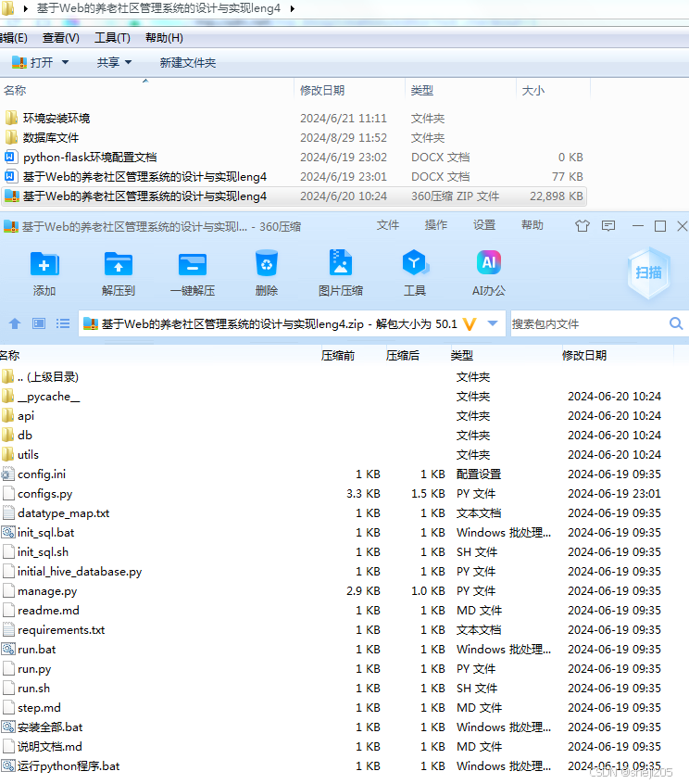This screenshot has height=784, width=689.
Task: Open the skin (shirt) icon in title bar
Action: (x=583, y=226)
